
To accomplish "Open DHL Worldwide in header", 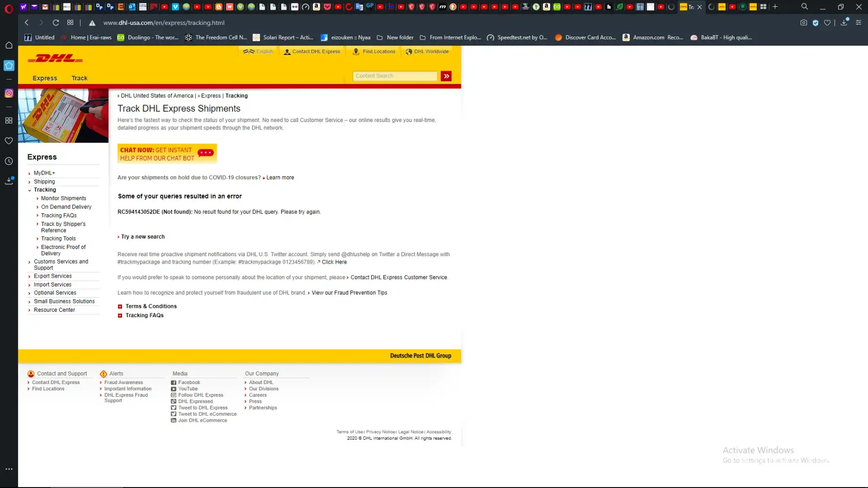I will (427, 52).
